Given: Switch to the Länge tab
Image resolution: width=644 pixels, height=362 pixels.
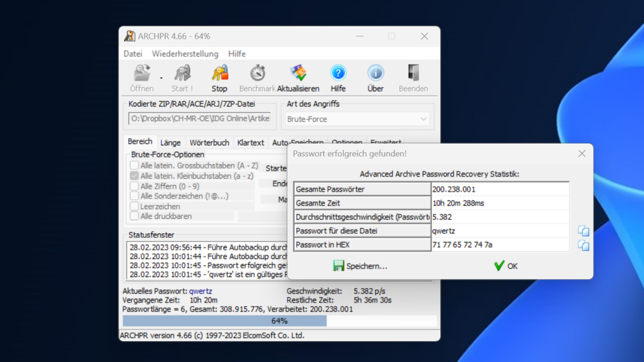Looking at the screenshot, I should point(170,143).
